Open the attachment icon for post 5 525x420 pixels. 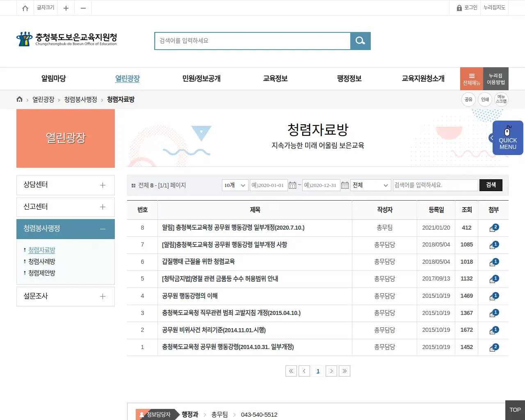pyautogui.click(x=493, y=279)
